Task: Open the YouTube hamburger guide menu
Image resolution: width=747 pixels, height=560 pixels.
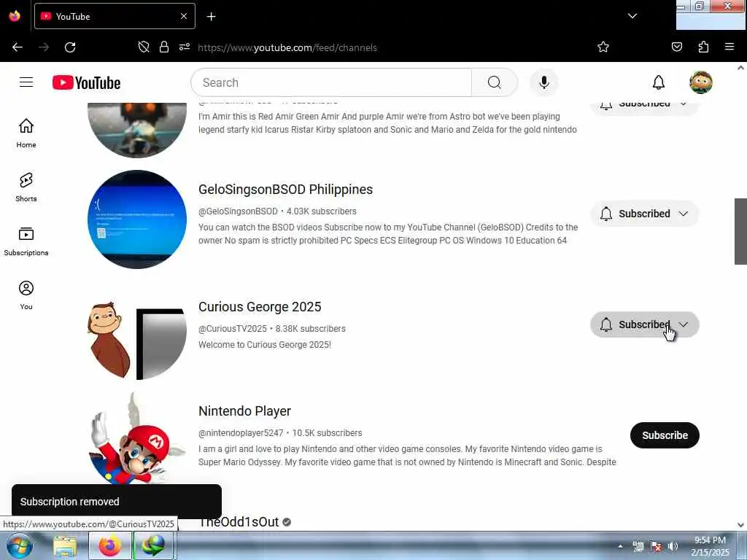Action: (x=26, y=82)
